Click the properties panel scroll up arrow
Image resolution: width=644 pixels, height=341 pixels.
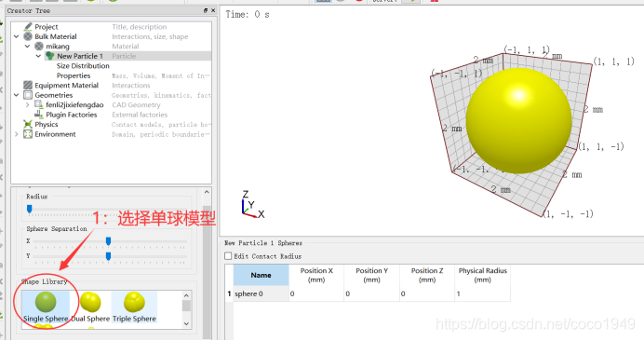pyautogui.click(x=207, y=192)
